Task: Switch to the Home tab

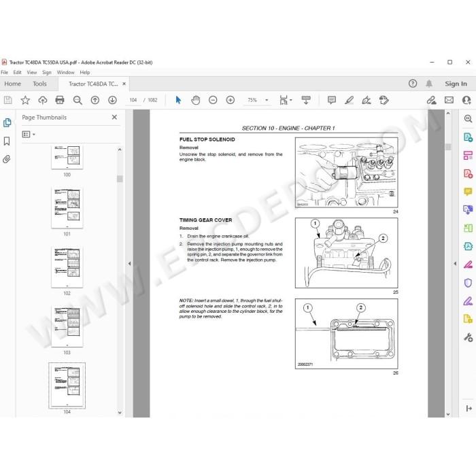Action: coord(12,84)
